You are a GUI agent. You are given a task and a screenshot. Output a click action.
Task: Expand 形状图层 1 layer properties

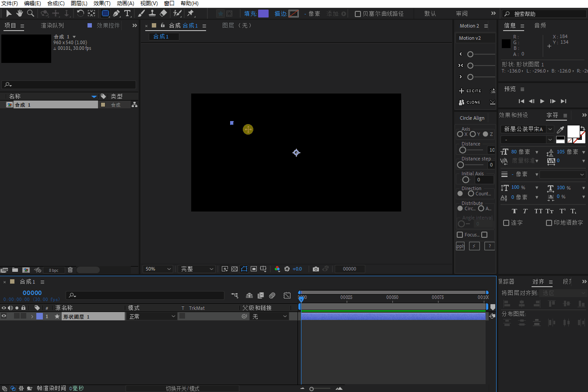32,316
